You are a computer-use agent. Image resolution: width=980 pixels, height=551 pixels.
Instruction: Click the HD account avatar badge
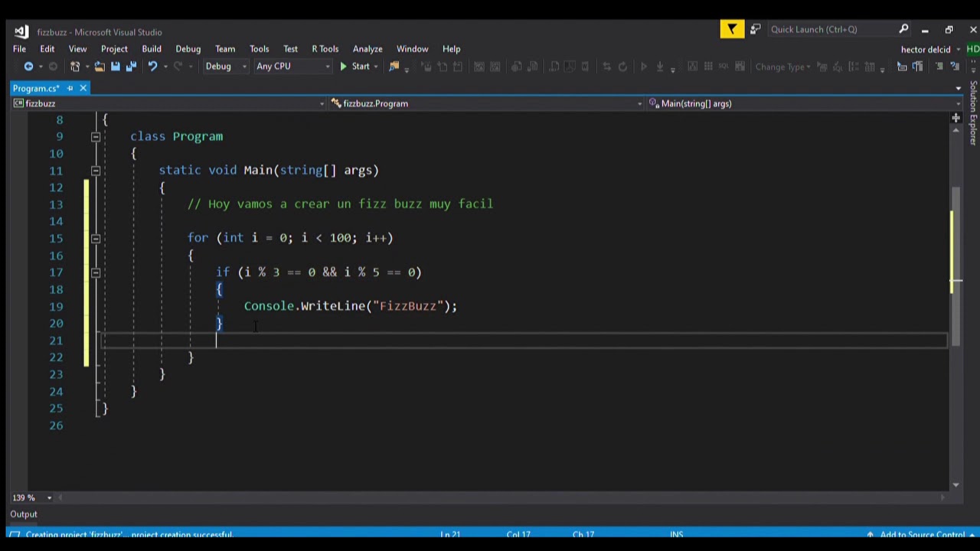[x=972, y=49]
